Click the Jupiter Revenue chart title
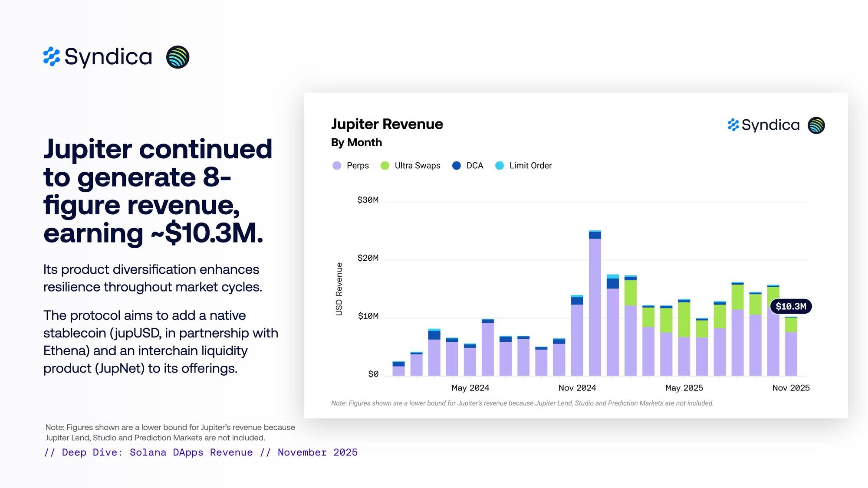This screenshot has width=868, height=488. point(387,124)
